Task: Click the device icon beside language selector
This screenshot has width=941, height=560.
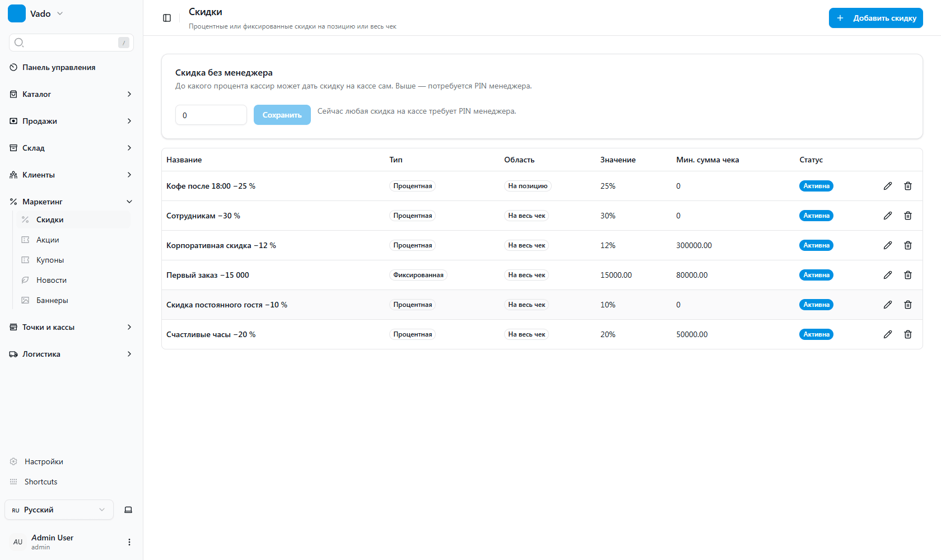Action: click(128, 510)
